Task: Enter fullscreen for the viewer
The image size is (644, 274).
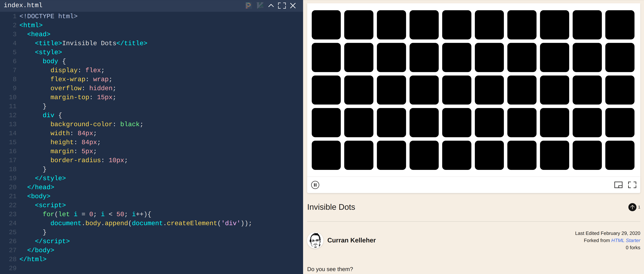Action: (632, 185)
